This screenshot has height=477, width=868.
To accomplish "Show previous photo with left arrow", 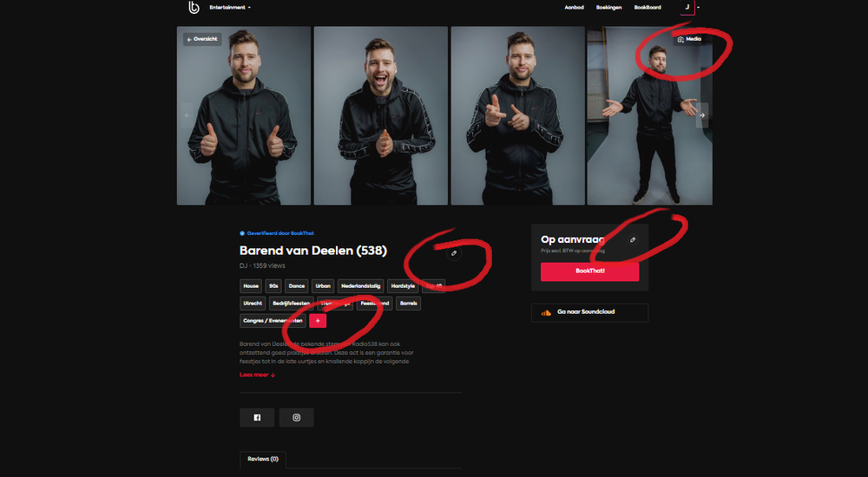I will (x=187, y=115).
